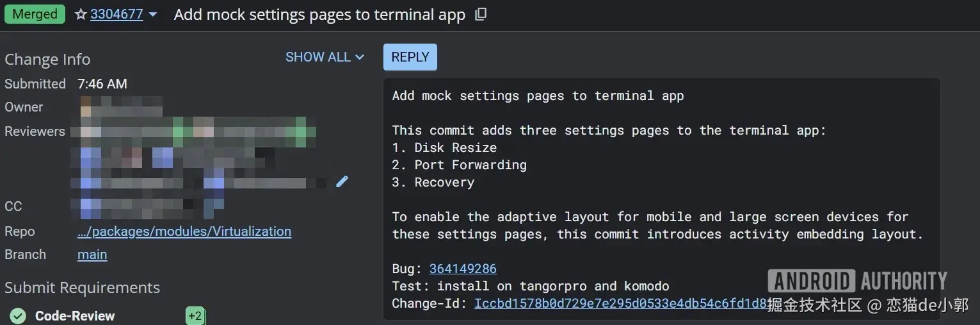980x325 pixels.
Task: Click the blurred Owner account chip
Action: (x=120, y=107)
